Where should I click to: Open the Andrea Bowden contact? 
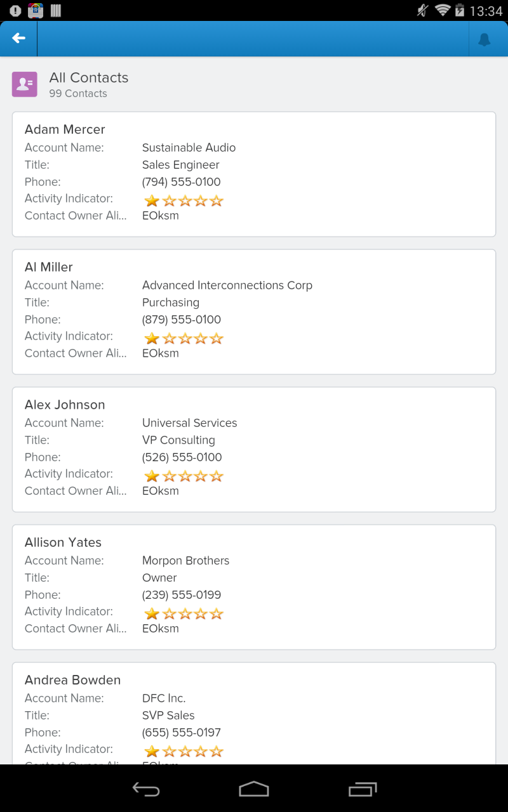(x=72, y=680)
